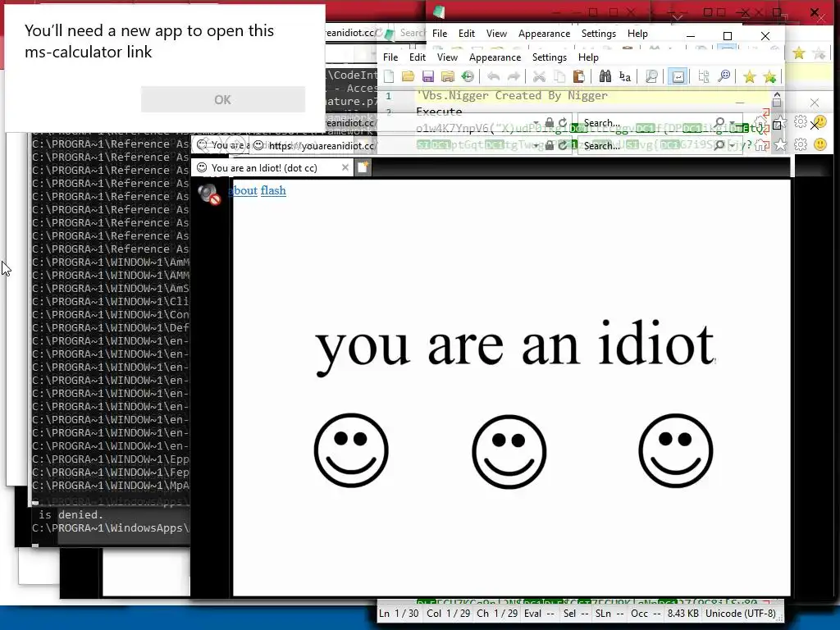This screenshot has width=840, height=630.
Task: Close the 'You are an Idiot!' browser tab
Action: (x=345, y=167)
